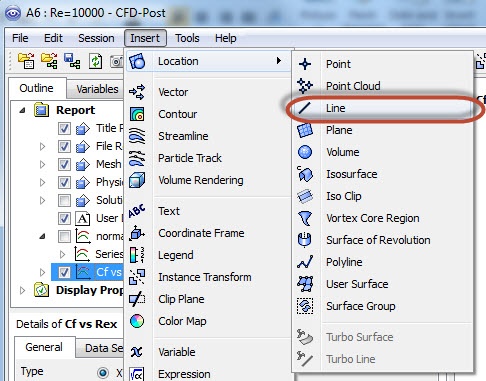This screenshot has height=381, width=486.
Task: Switch to the Outline tab
Action: coord(36,88)
